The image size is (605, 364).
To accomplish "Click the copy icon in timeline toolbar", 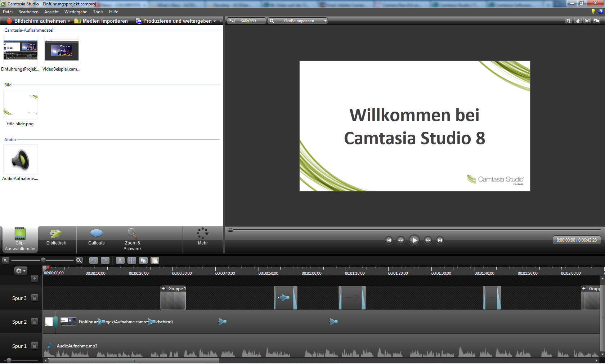I will pos(143,260).
